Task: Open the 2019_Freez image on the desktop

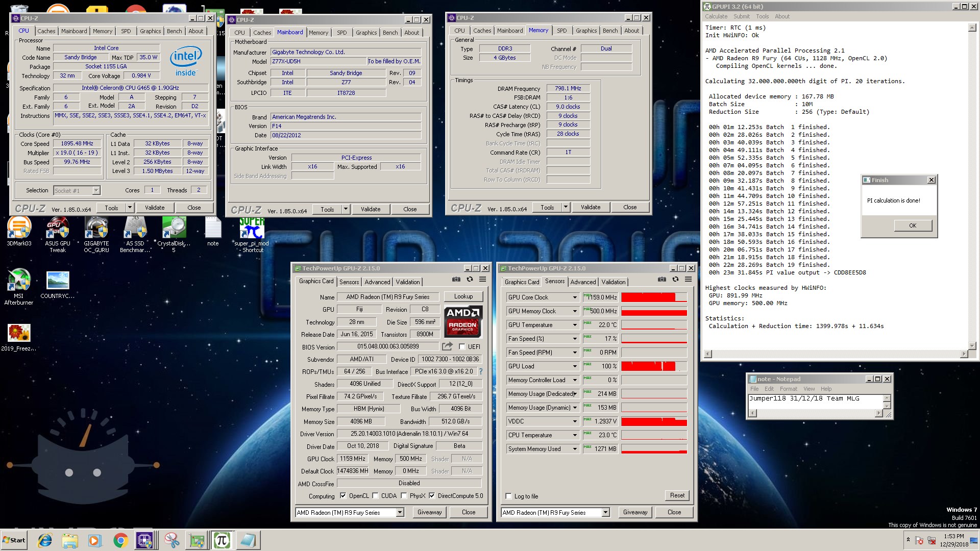Action: [19, 338]
